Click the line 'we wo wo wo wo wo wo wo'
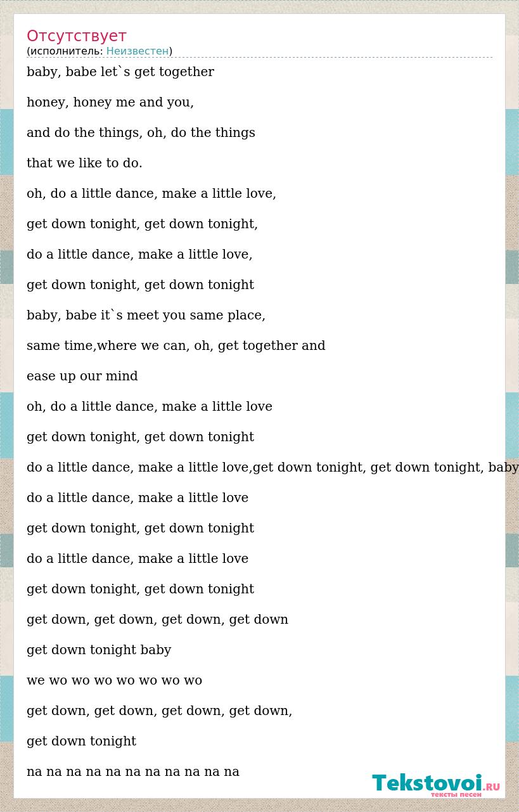 pyautogui.click(x=114, y=681)
